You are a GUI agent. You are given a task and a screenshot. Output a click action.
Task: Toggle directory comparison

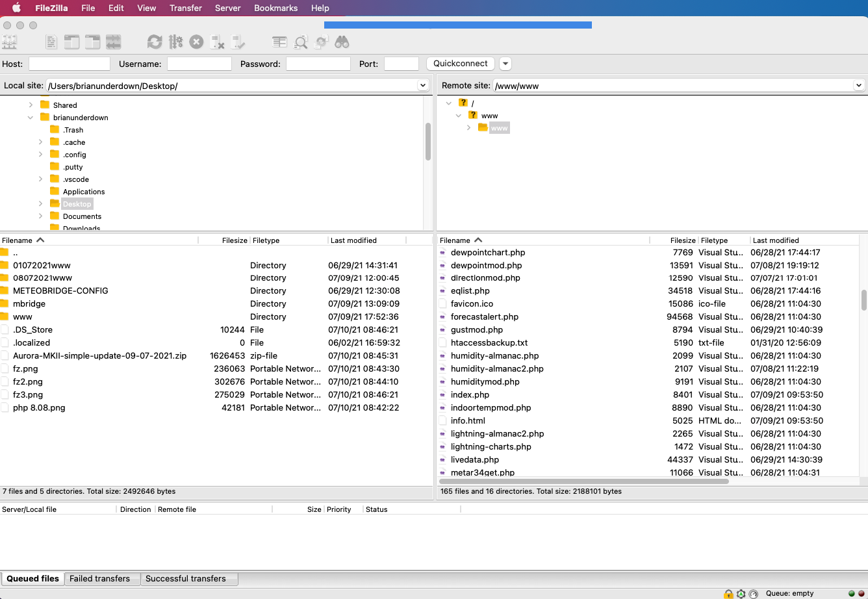(x=301, y=42)
